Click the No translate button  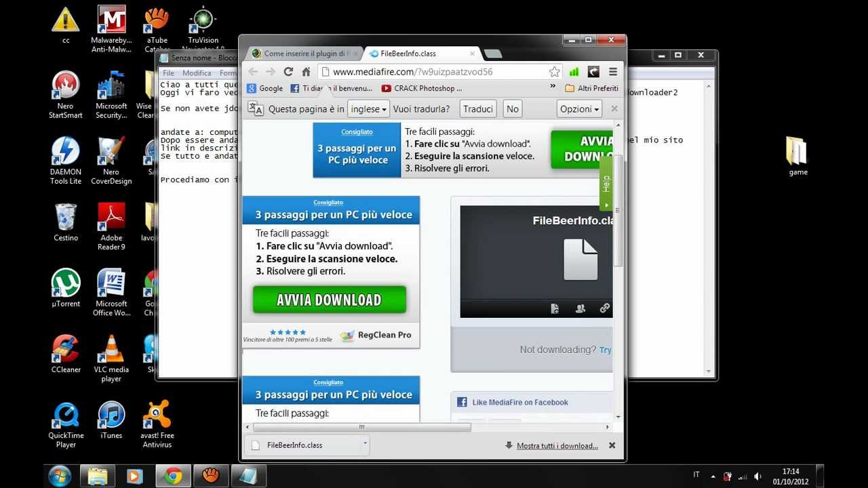[512, 108]
